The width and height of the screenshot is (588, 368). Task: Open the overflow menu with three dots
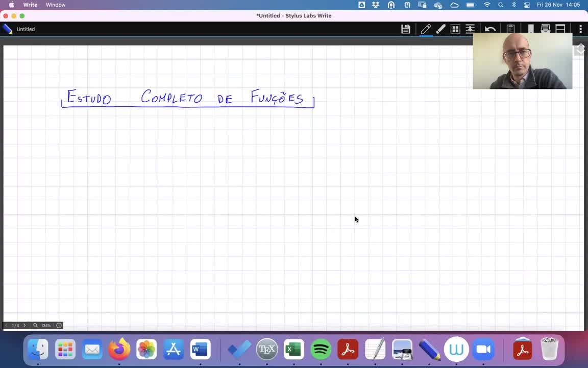[x=580, y=29]
